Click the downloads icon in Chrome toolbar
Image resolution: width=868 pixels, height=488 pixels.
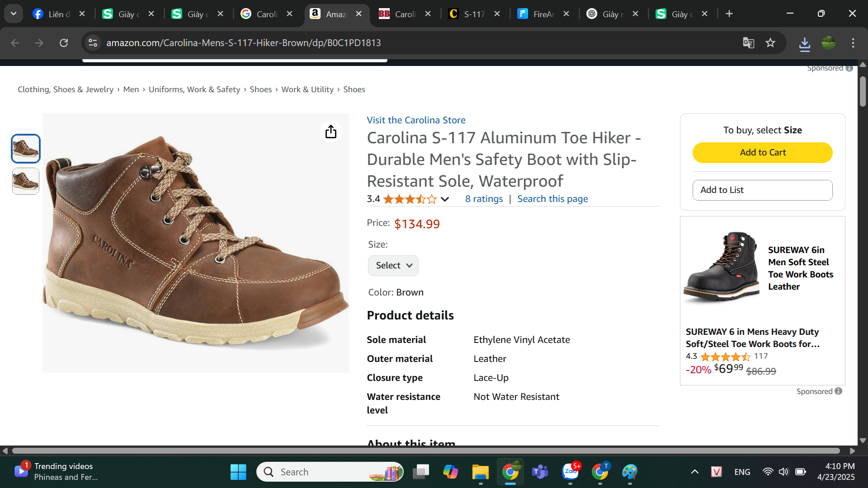(804, 44)
